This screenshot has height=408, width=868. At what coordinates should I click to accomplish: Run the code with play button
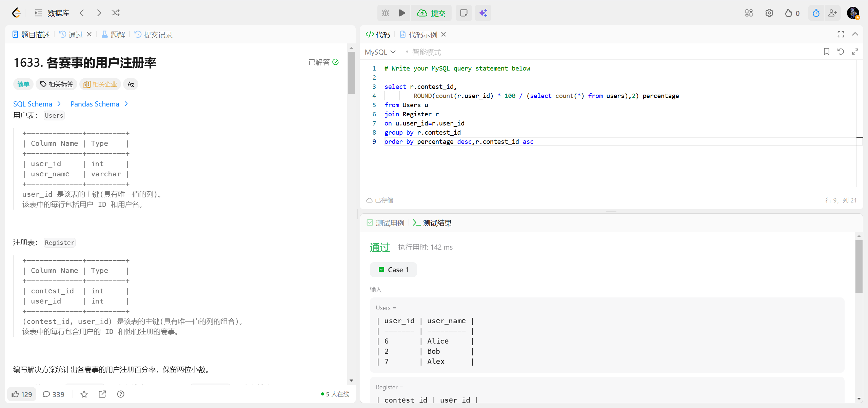pyautogui.click(x=402, y=13)
